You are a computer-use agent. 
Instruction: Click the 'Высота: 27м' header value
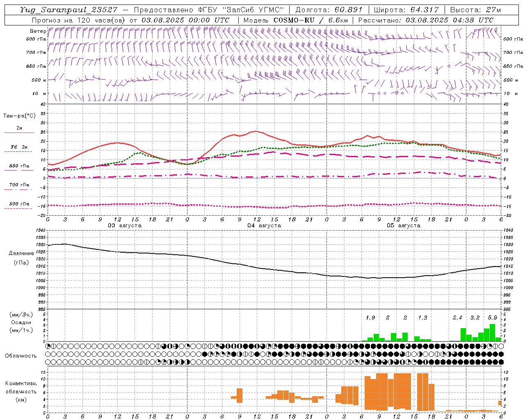475,10
